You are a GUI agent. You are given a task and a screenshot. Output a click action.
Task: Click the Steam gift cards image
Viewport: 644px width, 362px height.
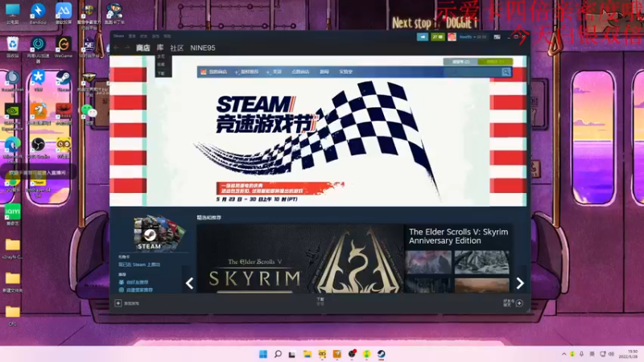pos(159,232)
